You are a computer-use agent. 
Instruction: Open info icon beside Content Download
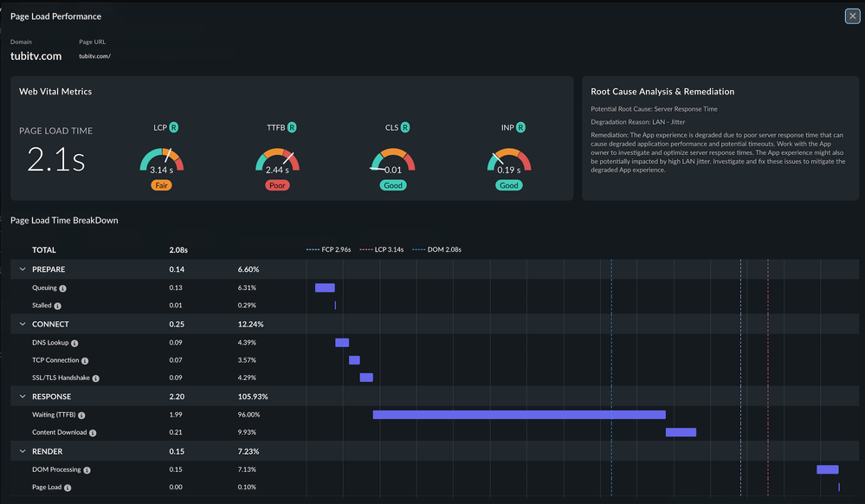coord(93,433)
